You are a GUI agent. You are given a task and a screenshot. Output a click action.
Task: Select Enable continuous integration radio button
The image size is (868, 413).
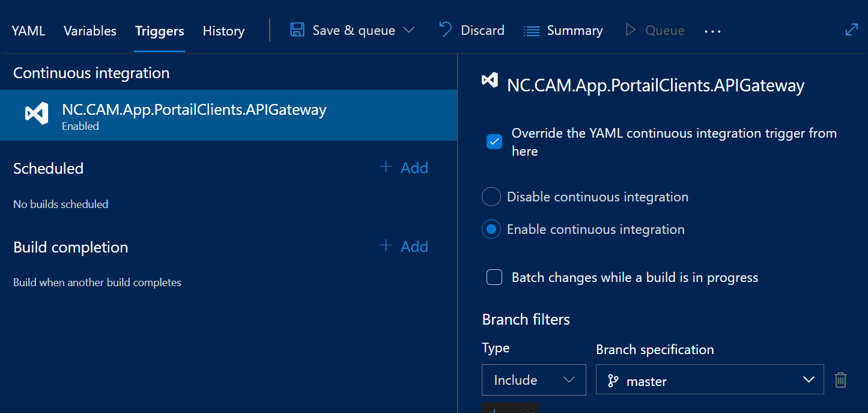pyautogui.click(x=491, y=230)
